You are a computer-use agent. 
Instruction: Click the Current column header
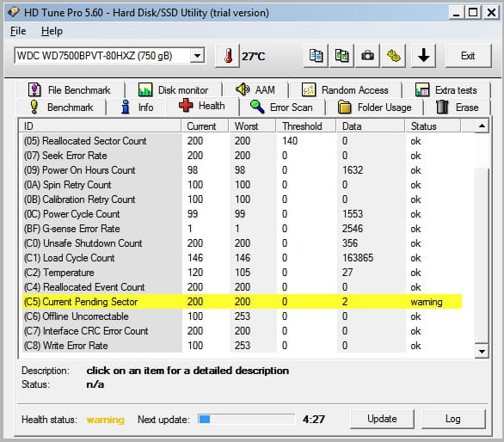[205, 126]
